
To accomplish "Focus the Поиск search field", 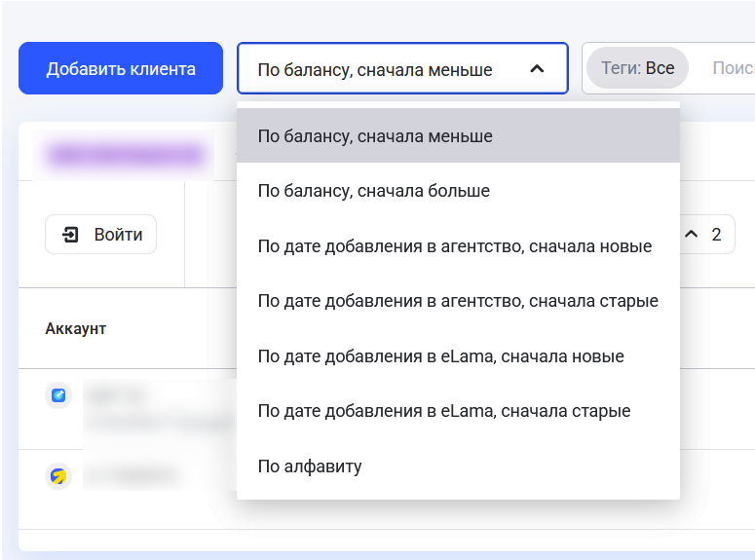I will tap(732, 68).
